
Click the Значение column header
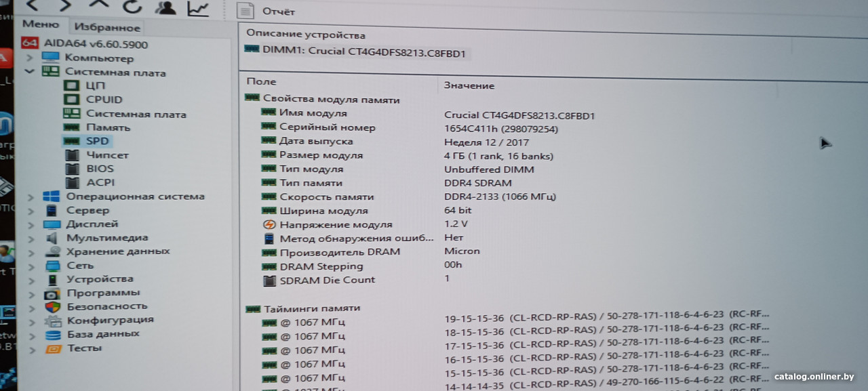click(x=469, y=85)
